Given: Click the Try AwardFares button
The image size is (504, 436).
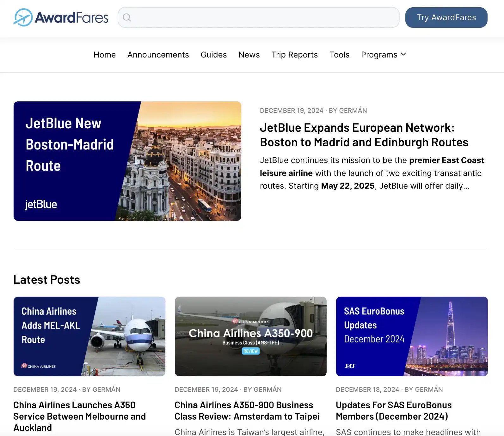Looking at the screenshot, I should click(x=446, y=17).
